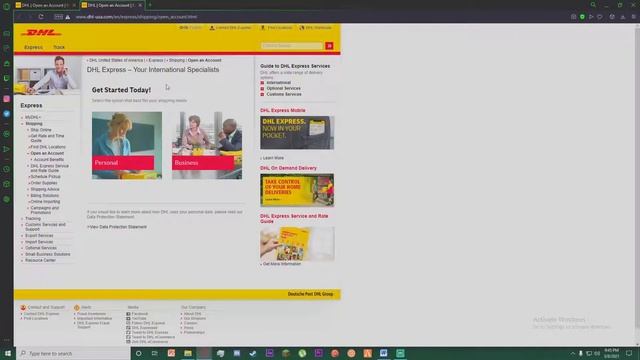640x360 pixels.
Task: Choose the Business account option
Action: [x=207, y=145]
